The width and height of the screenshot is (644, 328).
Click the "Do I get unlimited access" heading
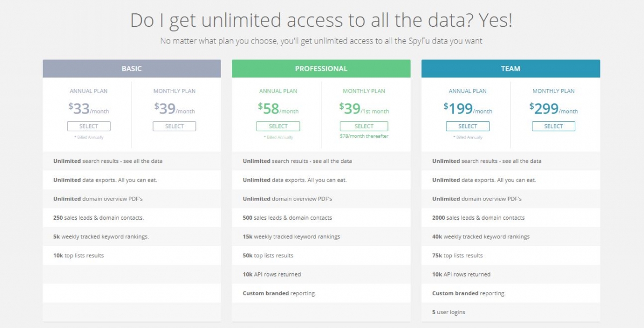point(321,20)
